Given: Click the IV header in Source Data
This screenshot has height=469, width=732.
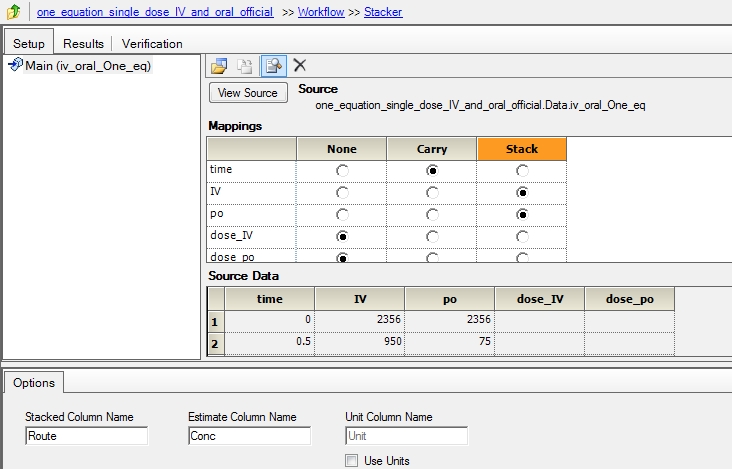Looking at the screenshot, I should pyautogui.click(x=359, y=299).
